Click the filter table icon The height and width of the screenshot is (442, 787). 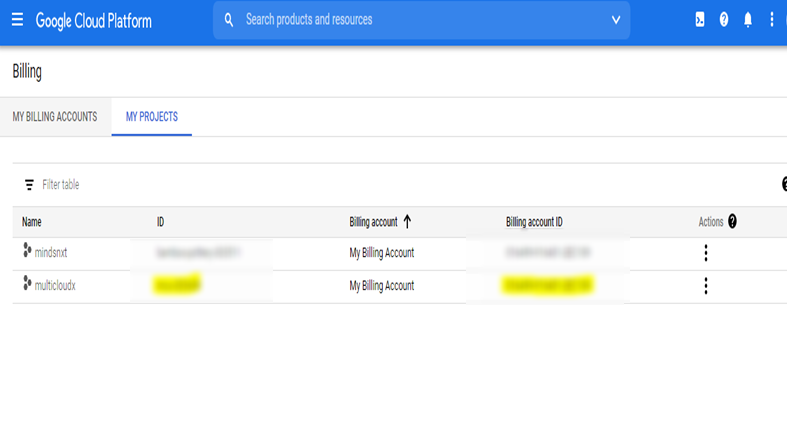[29, 185]
